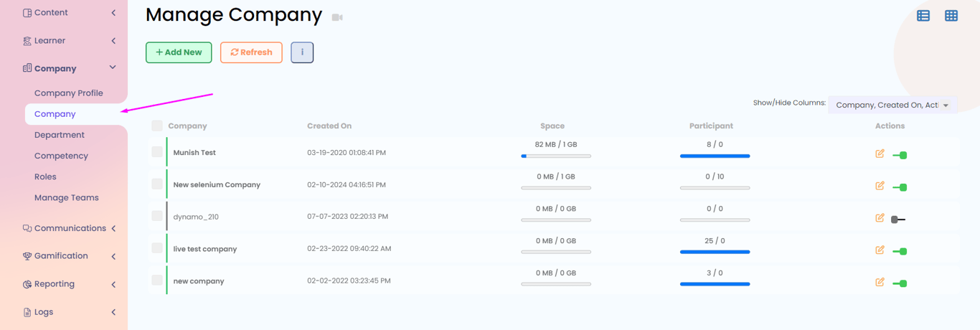Check the Munish Test row checkbox
This screenshot has height=330, width=980.
click(157, 151)
